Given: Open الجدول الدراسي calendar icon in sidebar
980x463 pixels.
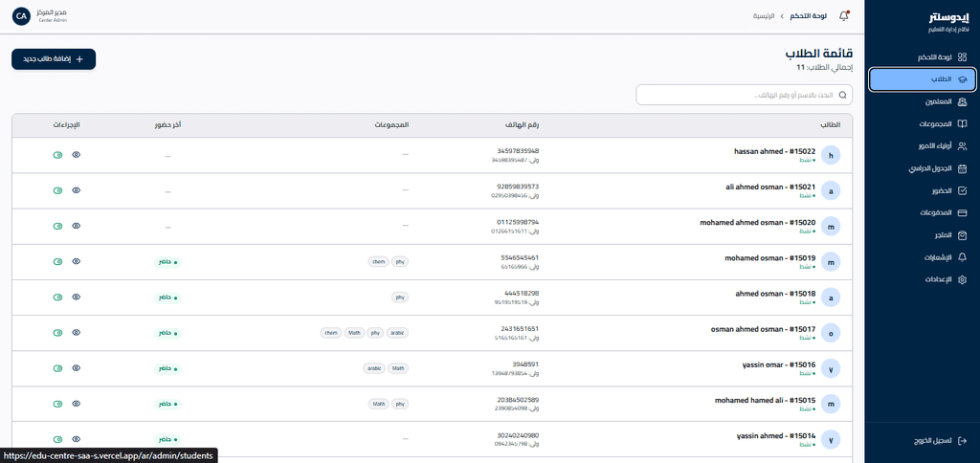Looking at the screenshot, I should [963, 168].
